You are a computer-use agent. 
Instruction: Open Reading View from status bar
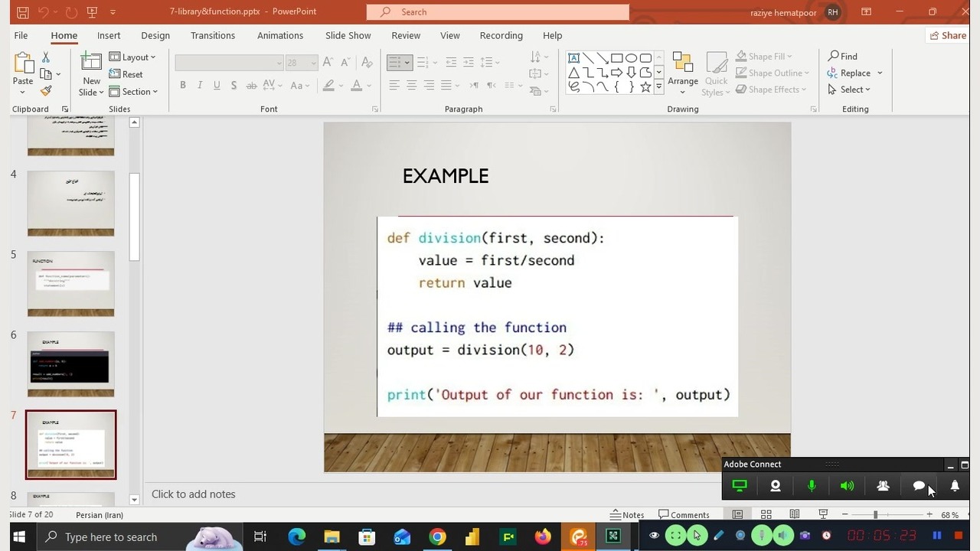tap(795, 514)
